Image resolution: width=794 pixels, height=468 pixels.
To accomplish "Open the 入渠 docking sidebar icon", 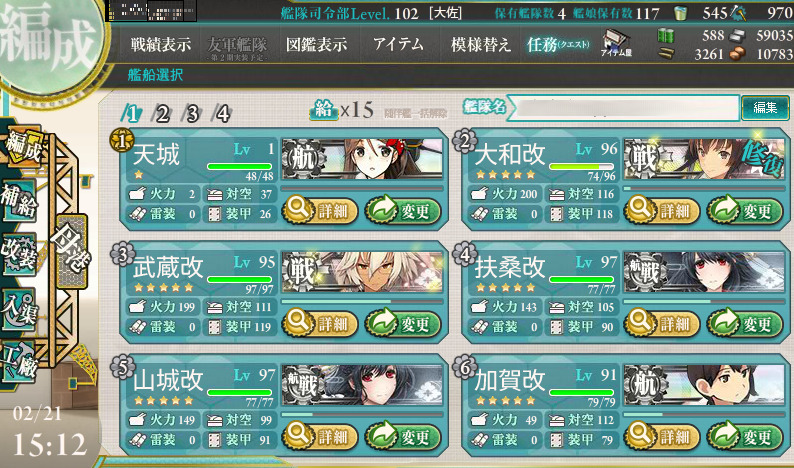I will point(19,310).
